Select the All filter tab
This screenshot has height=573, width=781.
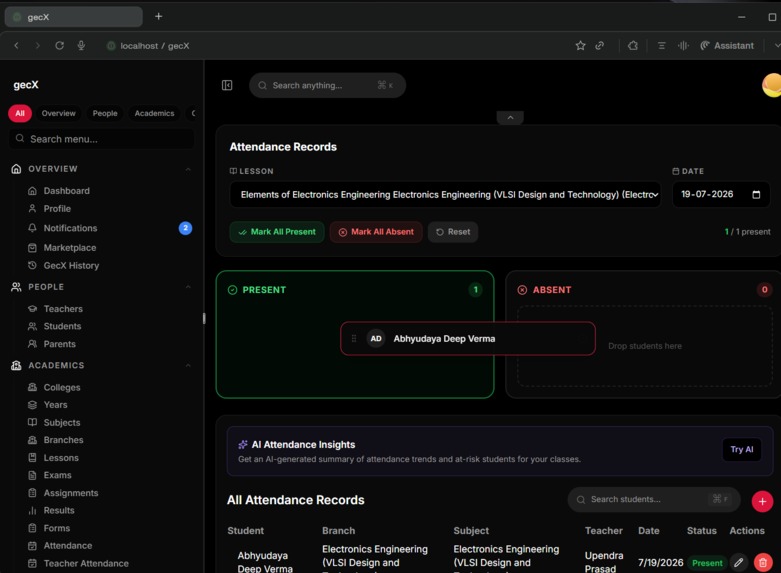(x=20, y=113)
